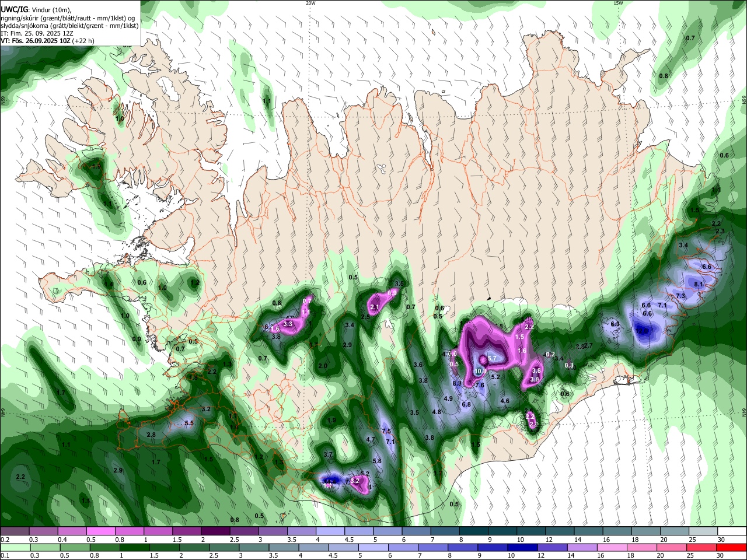Click the 5.5 precipitation value on the map

pyautogui.click(x=189, y=423)
